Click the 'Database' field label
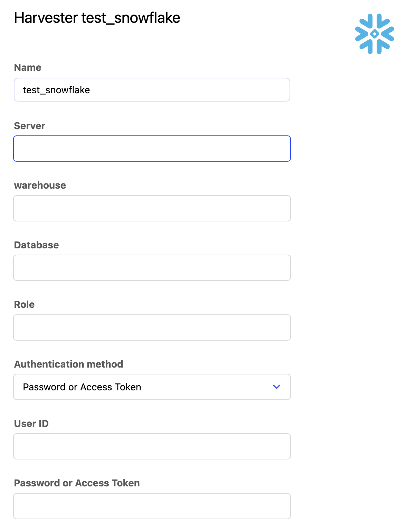This screenshot has height=532, width=407. click(x=36, y=245)
